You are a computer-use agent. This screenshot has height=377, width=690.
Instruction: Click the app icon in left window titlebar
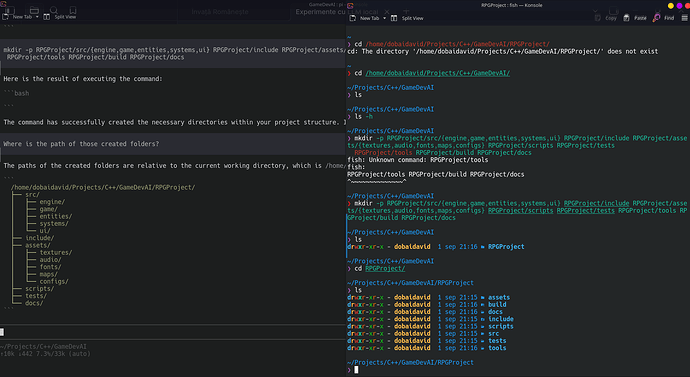pos(3,4)
